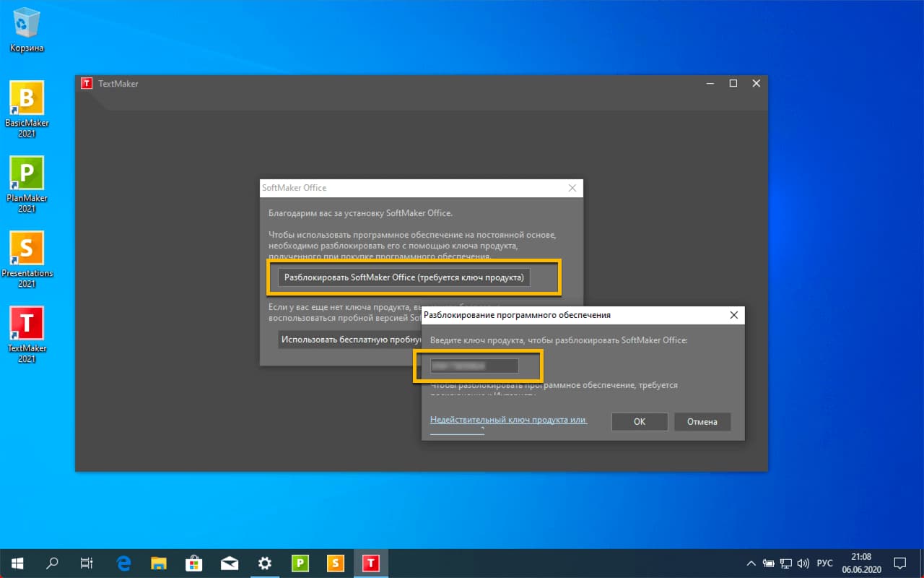The width and height of the screenshot is (924, 578).
Task: Open the invalid product key help link
Action: pos(510,418)
